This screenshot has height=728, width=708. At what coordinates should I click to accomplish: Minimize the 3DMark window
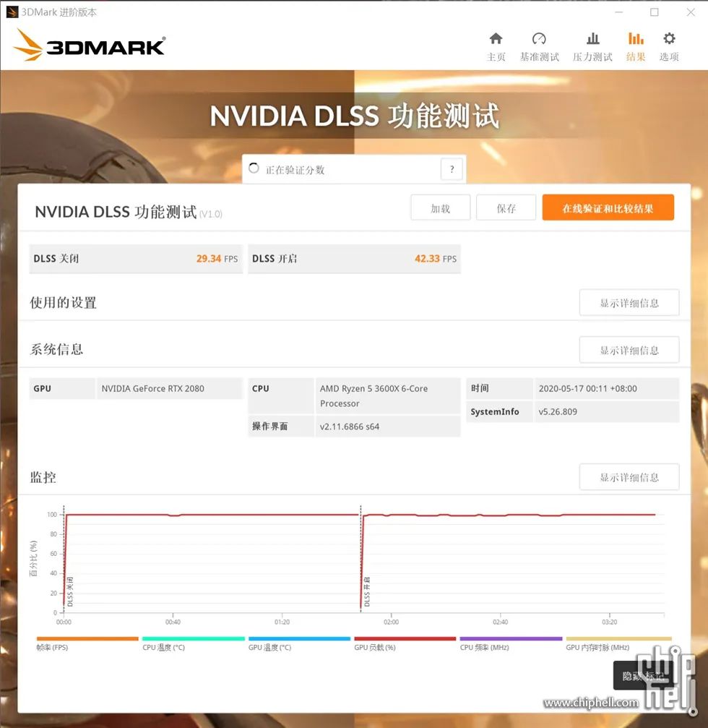pos(618,12)
